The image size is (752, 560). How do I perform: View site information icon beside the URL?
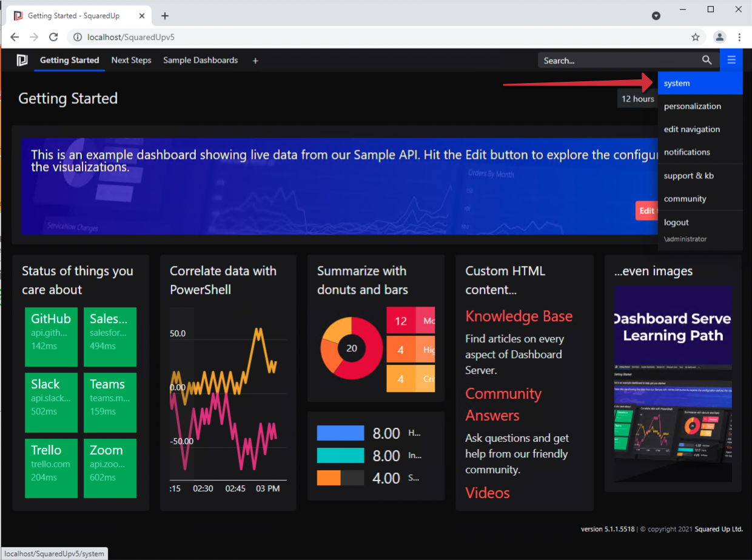click(x=77, y=37)
